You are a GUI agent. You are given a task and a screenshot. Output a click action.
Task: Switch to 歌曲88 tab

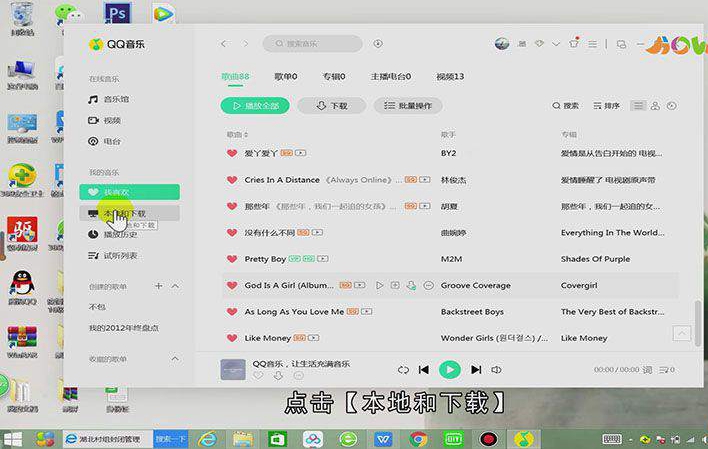(x=235, y=76)
